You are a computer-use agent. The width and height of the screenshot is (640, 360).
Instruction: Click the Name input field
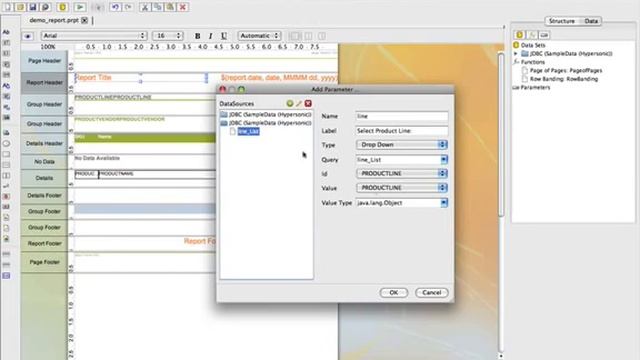pyautogui.click(x=402, y=116)
